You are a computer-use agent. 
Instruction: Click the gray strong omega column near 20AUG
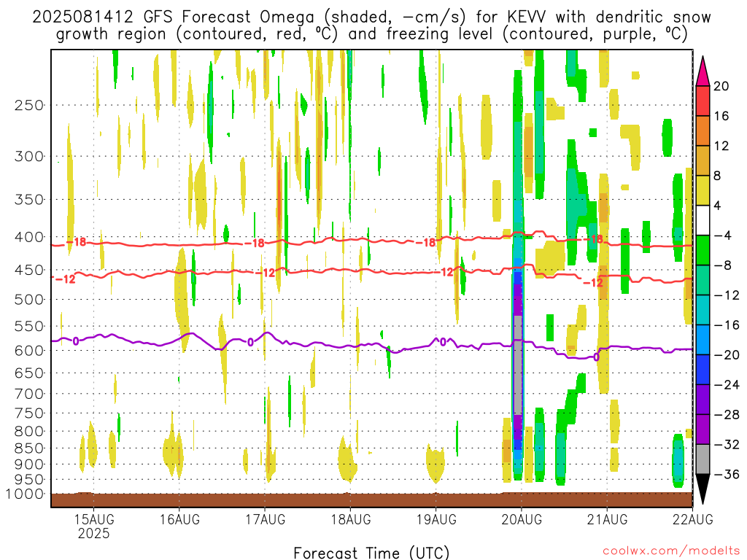(x=518, y=365)
